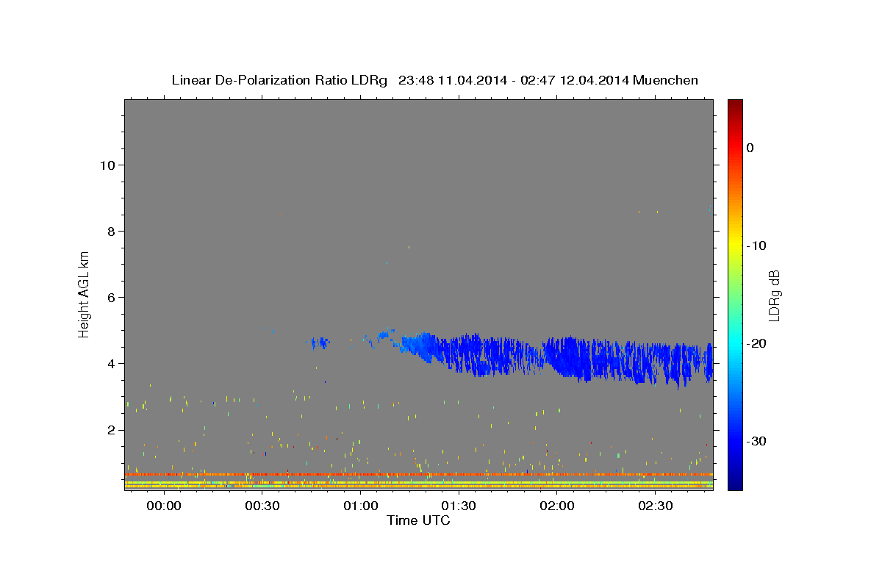882x588 pixels.
Task: Click the colorbar tick label '0'
Action: click(x=750, y=148)
